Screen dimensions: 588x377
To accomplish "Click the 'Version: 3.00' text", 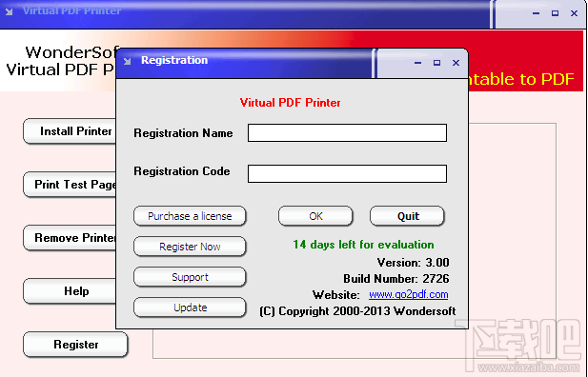I will 413,263.
